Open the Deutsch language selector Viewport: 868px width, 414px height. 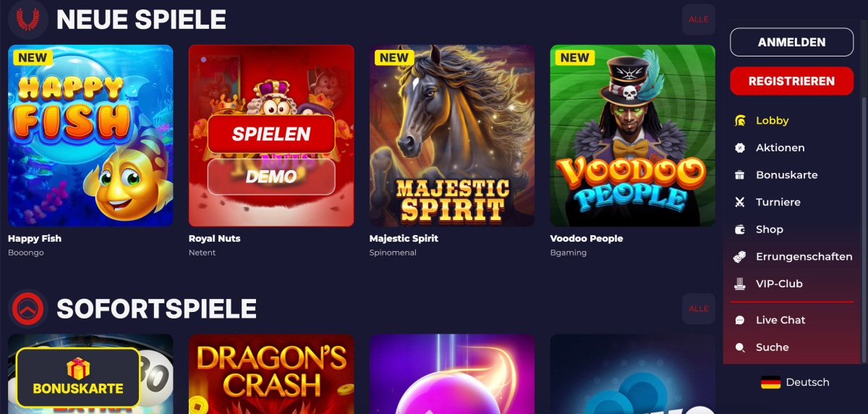point(795,382)
